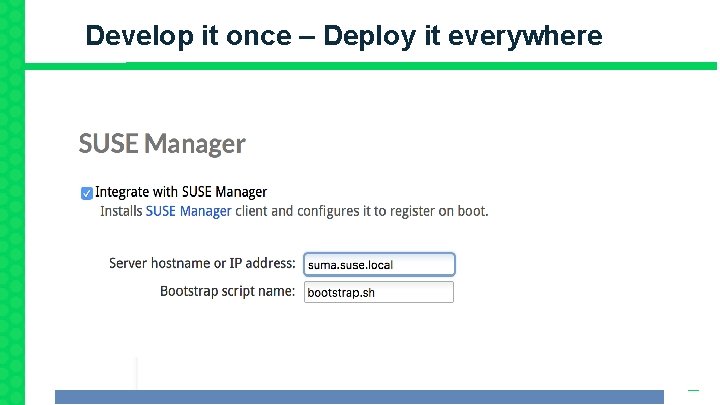This screenshot has height=405, width=720.
Task: Open the SUSE Manager hyperlink
Action: (188, 211)
